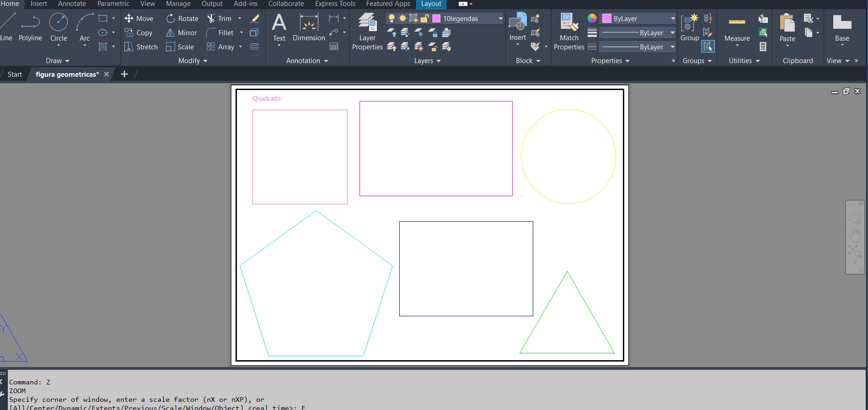This screenshot has height=410, width=868.
Task: Click the Rotate tool
Action: [182, 18]
